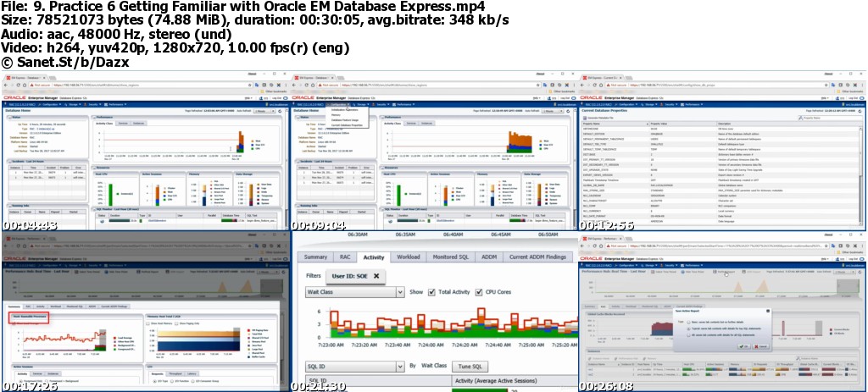Toggle the Total Activity checkbox
Viewport: 868px width, 392px height.
(x=432, y=292)
